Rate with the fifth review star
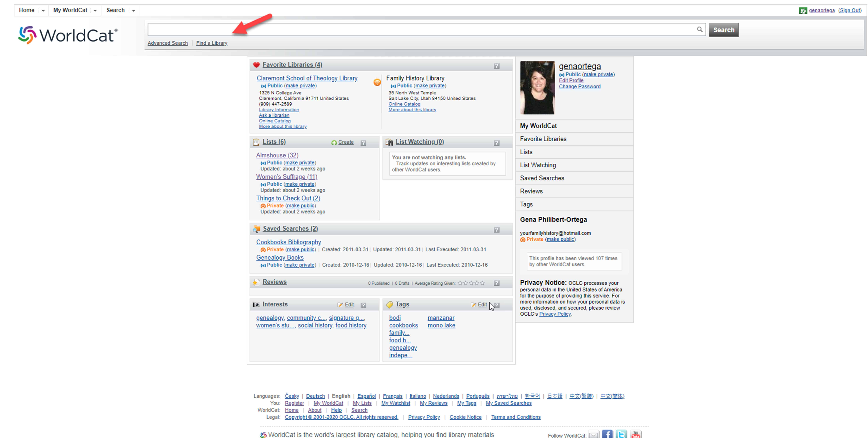Image resolution: width=868 pixels, height=438 pixels. (x=482, y=283)
